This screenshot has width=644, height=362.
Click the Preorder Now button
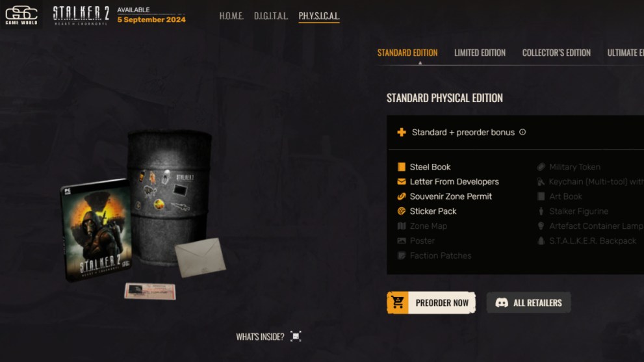tap(431, 303)
